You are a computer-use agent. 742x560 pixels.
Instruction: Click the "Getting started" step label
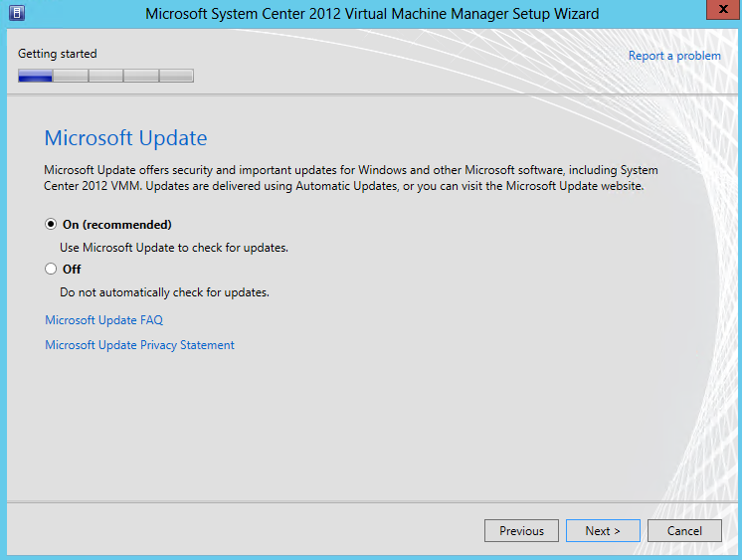point(58,54)
